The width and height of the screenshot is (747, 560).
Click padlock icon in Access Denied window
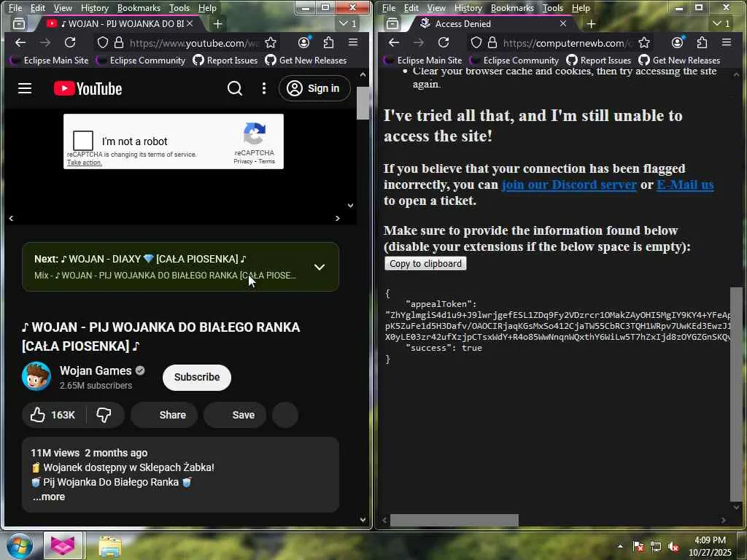(492, 43)
